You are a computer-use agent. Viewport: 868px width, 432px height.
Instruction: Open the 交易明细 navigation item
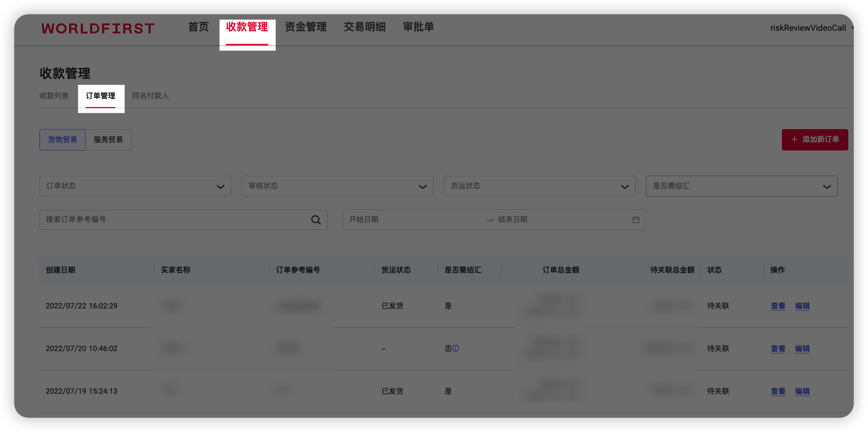tap(364, 27)
